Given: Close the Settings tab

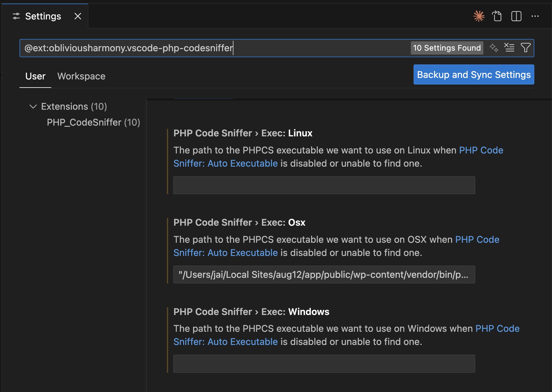Looking at the screenshot, I should (78, 16).
